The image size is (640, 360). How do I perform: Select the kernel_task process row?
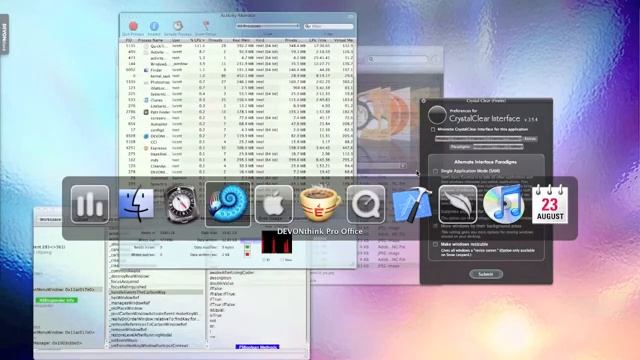point(237,76)
